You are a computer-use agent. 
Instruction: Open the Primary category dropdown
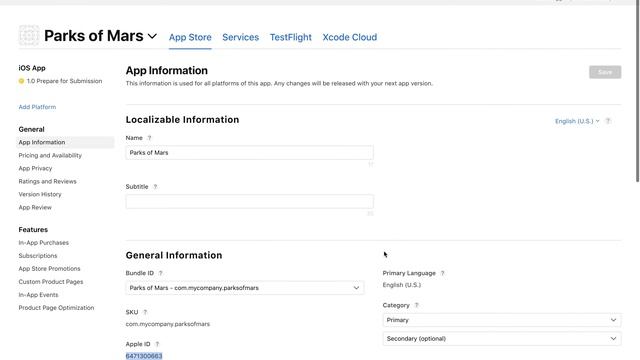click(502, 320)
